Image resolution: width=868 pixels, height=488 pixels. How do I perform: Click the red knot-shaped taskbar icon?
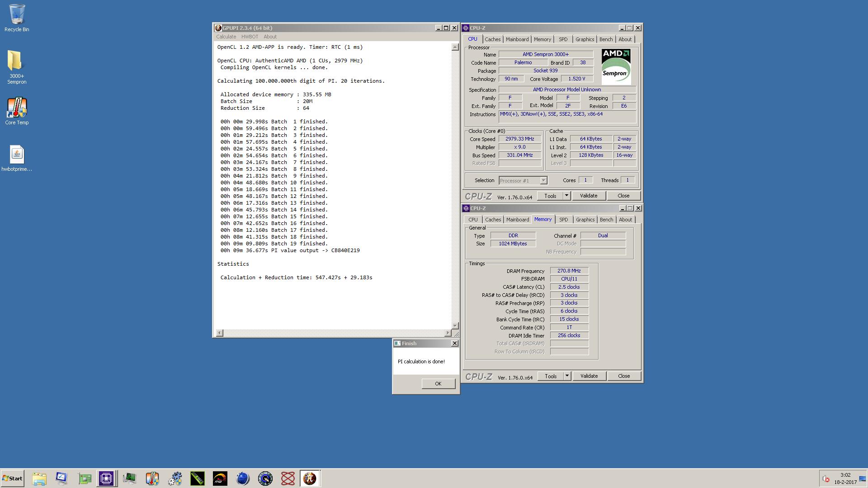[288, 478]
